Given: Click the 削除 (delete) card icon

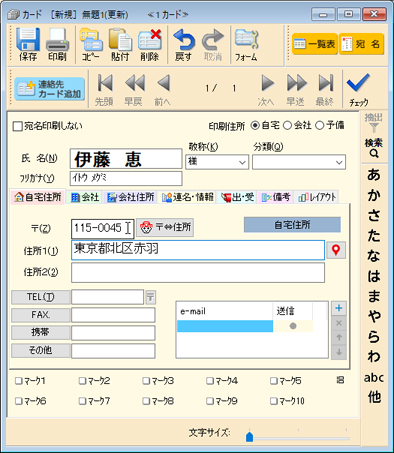Looking at the screenshot, I should [149, 40].
